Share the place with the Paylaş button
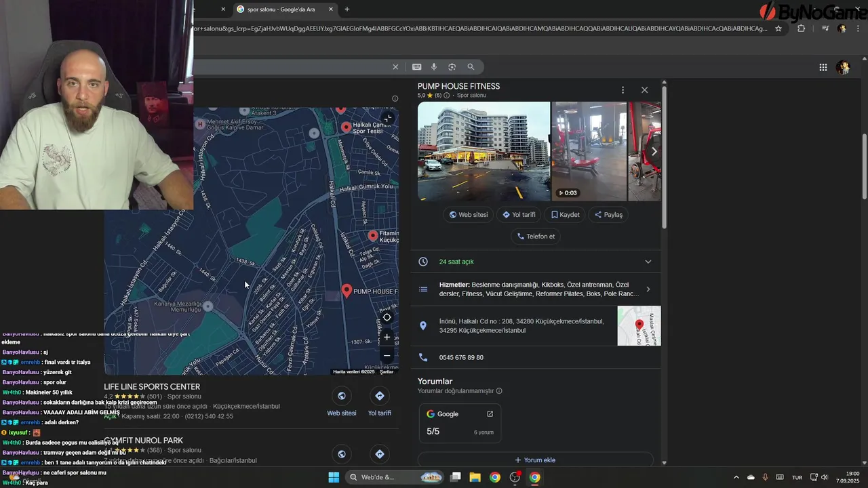The image size is (868, 488). coord(608,215)
